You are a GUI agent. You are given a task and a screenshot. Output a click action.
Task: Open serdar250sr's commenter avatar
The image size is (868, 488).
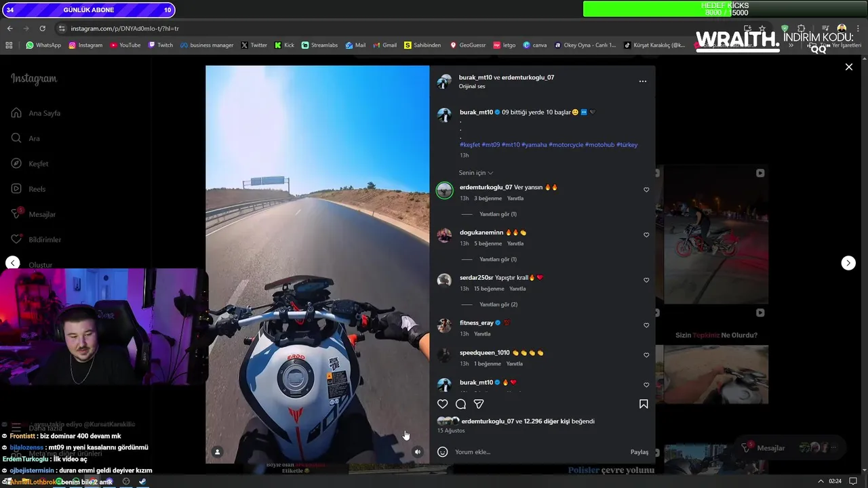444,281
